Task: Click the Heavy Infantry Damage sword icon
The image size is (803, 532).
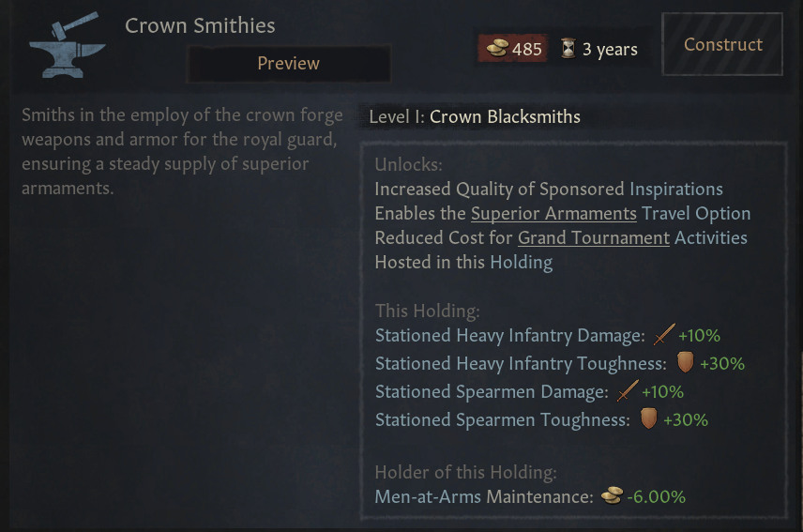Action: coord(664,335)
